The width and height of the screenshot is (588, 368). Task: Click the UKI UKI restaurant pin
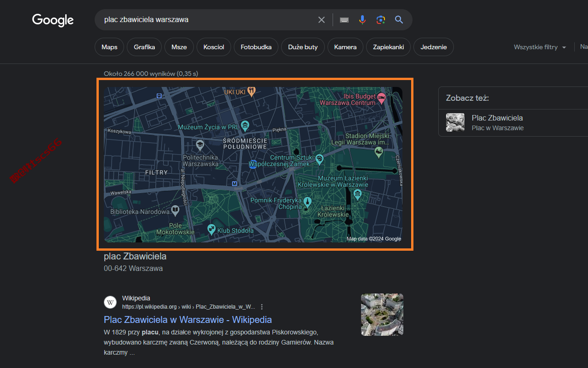tap(251, 91)
